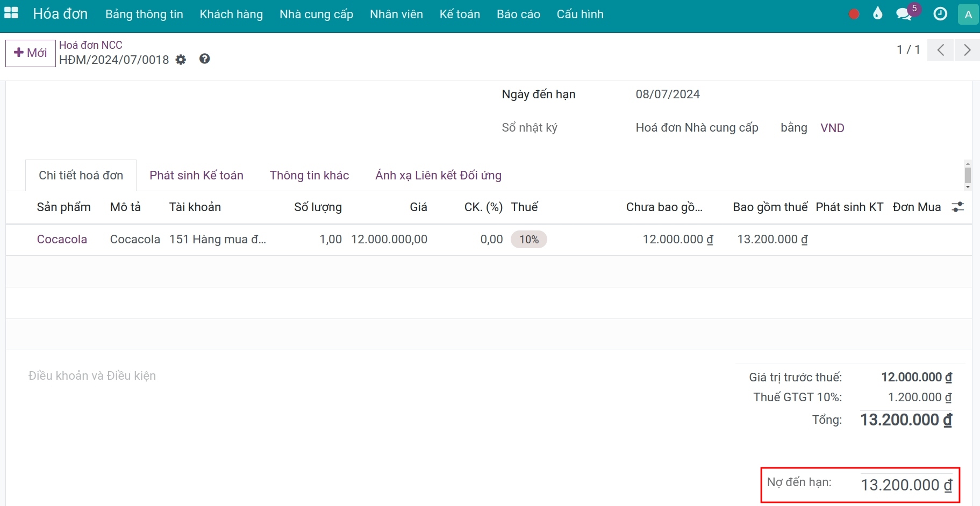980x506 pixels.
Task: Click the tab area vertical scrollbar
Action: tap(968, 175)
